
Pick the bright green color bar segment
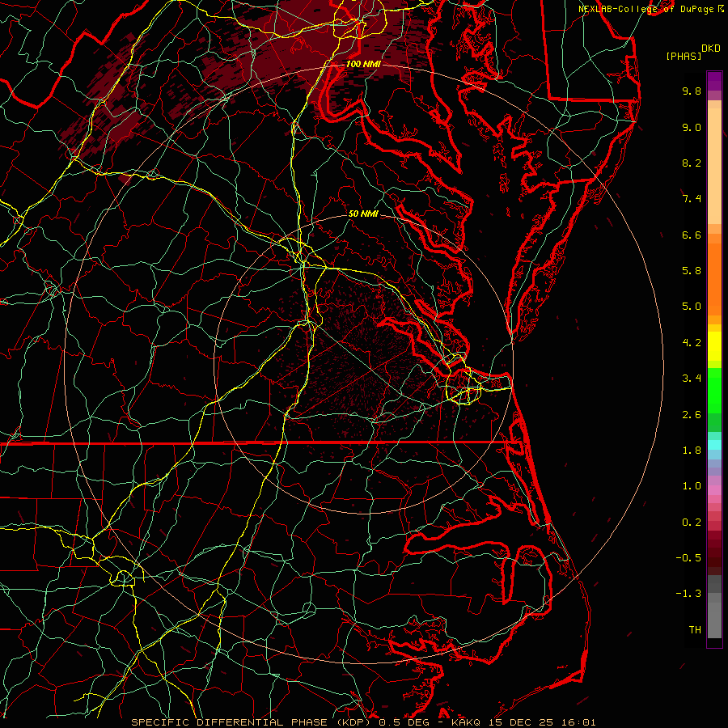[714, 391]
